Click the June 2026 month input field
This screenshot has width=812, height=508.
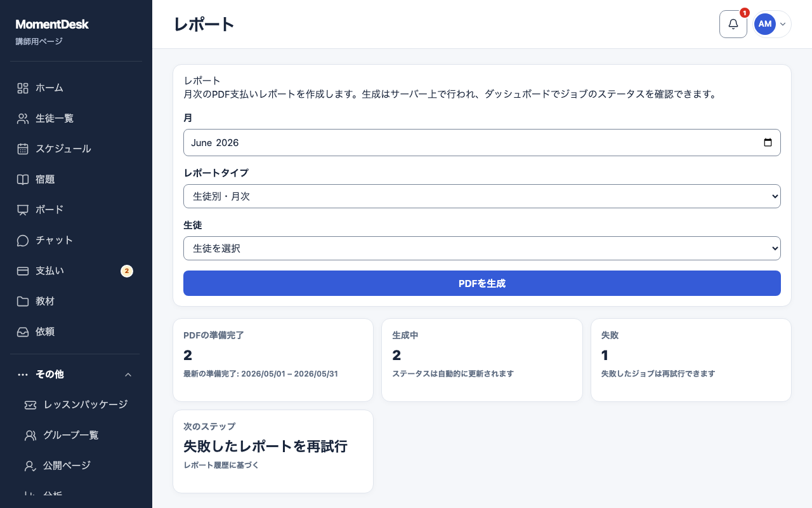[x=482, y=143]
